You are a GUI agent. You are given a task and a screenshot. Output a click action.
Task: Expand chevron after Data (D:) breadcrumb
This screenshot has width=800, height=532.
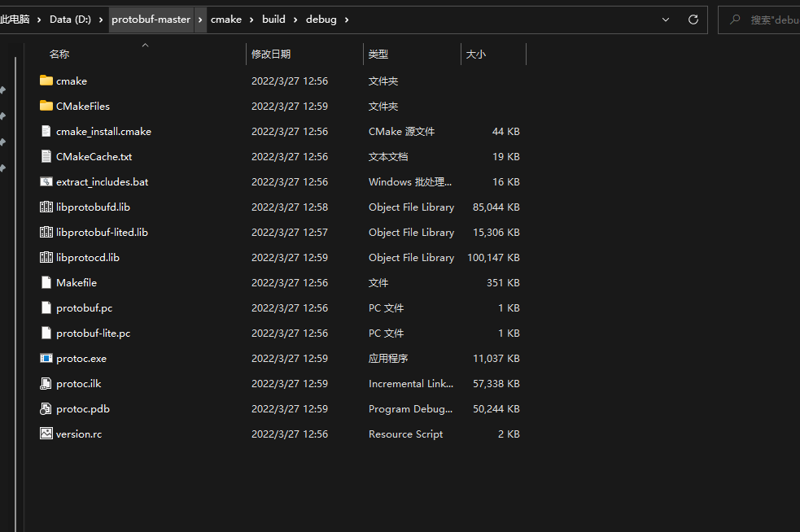pyautogui.click(x=101, y=20)
